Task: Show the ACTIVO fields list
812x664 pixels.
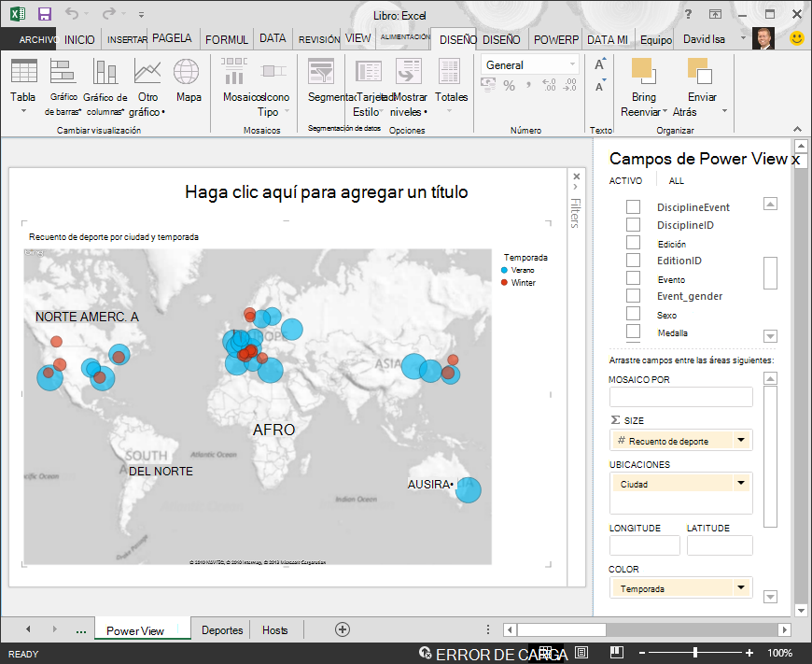Action: 625,180
